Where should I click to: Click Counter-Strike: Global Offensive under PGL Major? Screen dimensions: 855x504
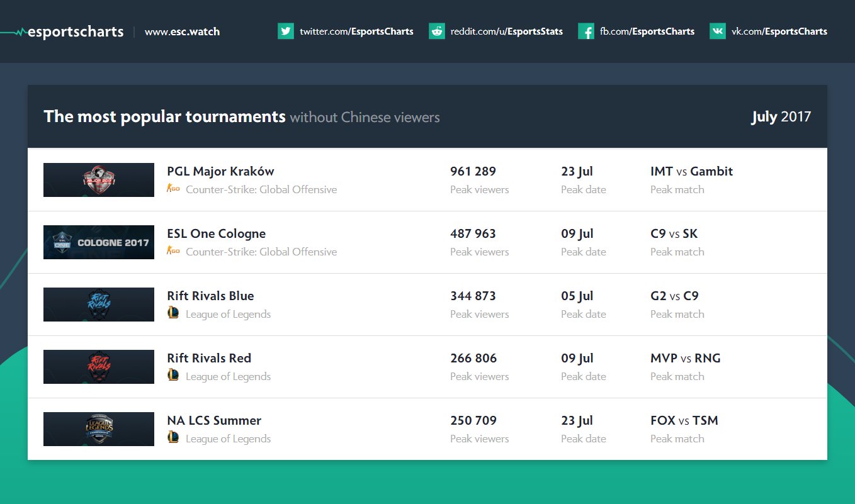pos(261,189)
